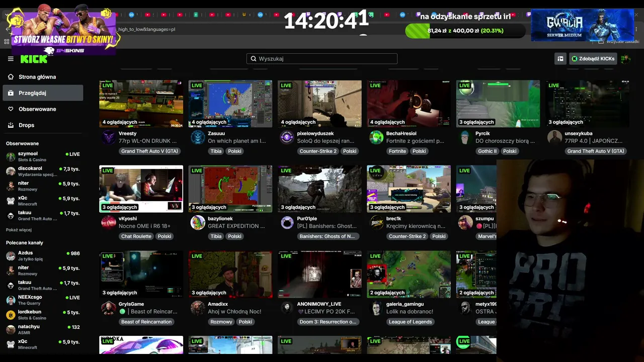The image size is (644, 362).
Task: Click the layout icon beside Zdobądź KICKs
Action: [x=560, y=59]
